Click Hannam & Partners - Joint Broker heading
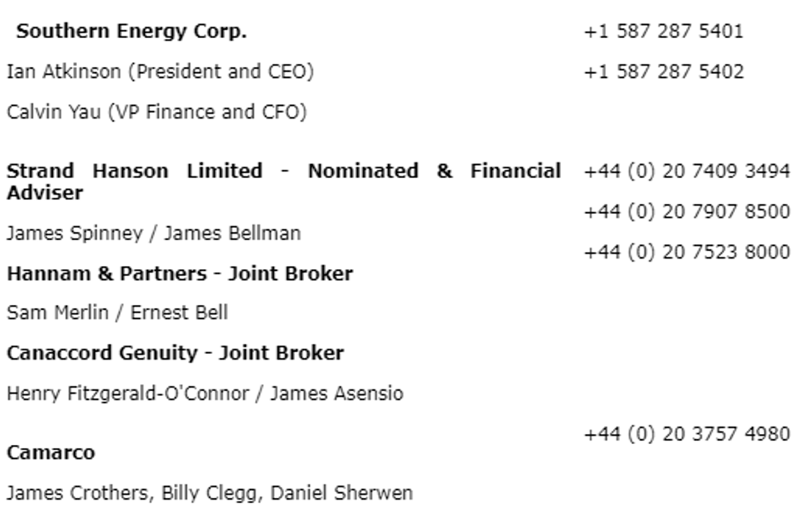 coord(180,273)
